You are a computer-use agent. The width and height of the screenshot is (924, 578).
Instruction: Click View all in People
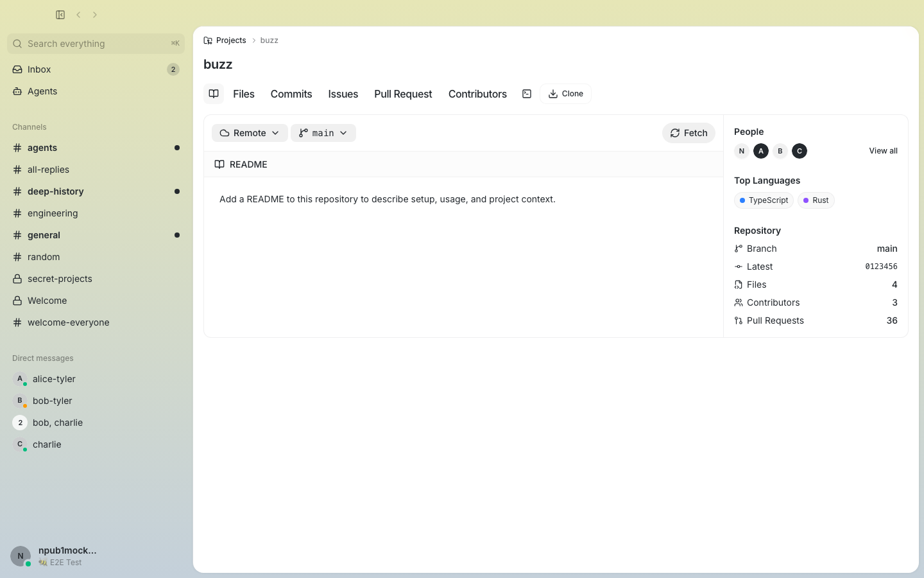(883, 151)
